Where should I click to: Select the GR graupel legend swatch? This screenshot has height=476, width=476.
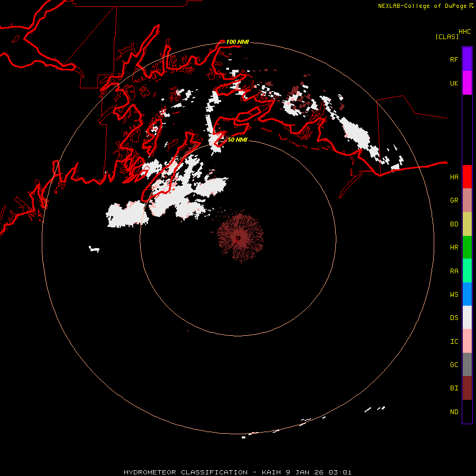pyautogui.click(x=467, y=200)
